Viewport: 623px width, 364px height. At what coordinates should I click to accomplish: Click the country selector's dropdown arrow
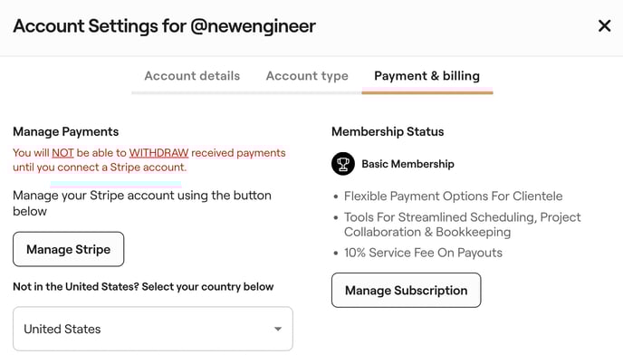click(278, 329)
